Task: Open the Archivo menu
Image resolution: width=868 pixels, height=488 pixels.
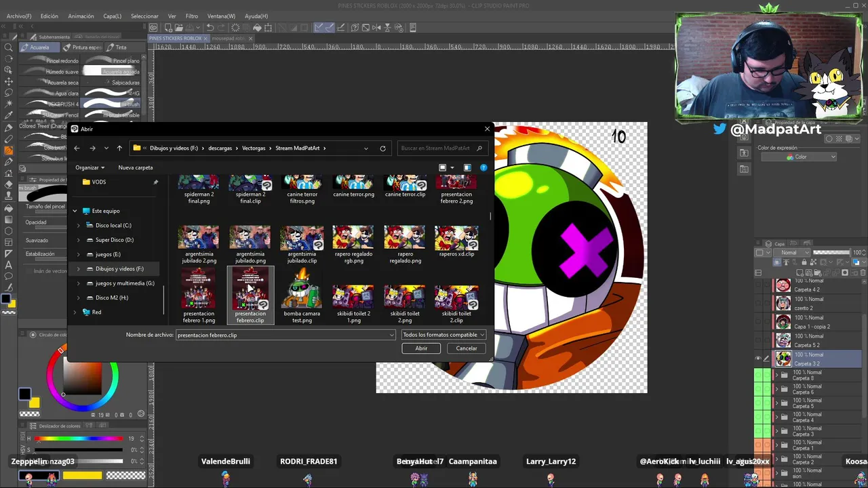Action: pyautogui.click(x=19, y=16)
